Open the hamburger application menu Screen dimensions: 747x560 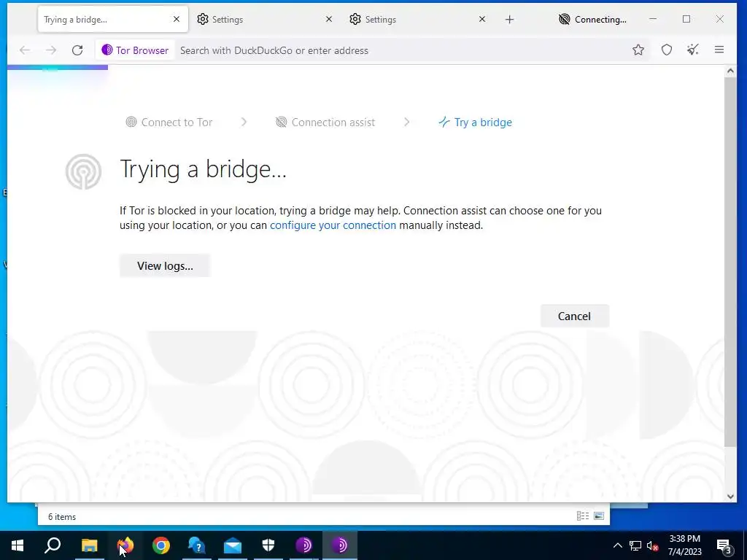(719, 50)
